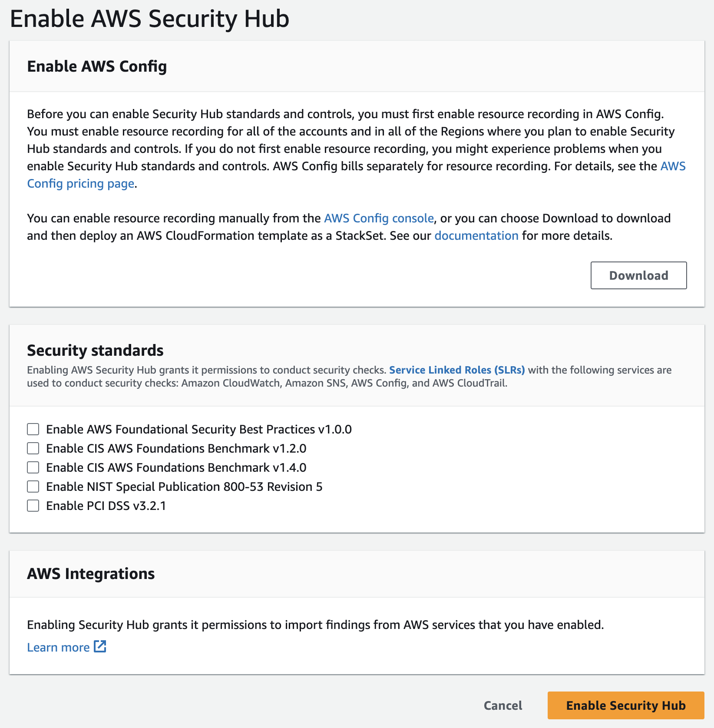Select the NIST Special Publication 800-53 checkbox
Screen dimensions: 714x728
pos(33,486)
